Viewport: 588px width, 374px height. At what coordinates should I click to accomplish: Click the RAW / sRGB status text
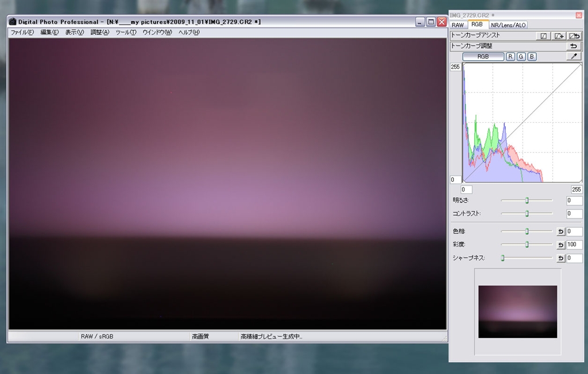[x=97, y=337]
